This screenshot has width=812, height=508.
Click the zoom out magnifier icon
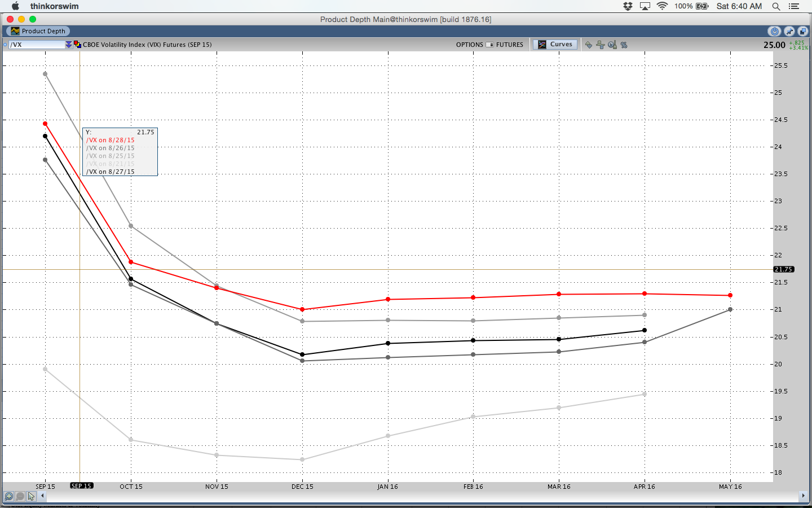[x=20, y=496]
